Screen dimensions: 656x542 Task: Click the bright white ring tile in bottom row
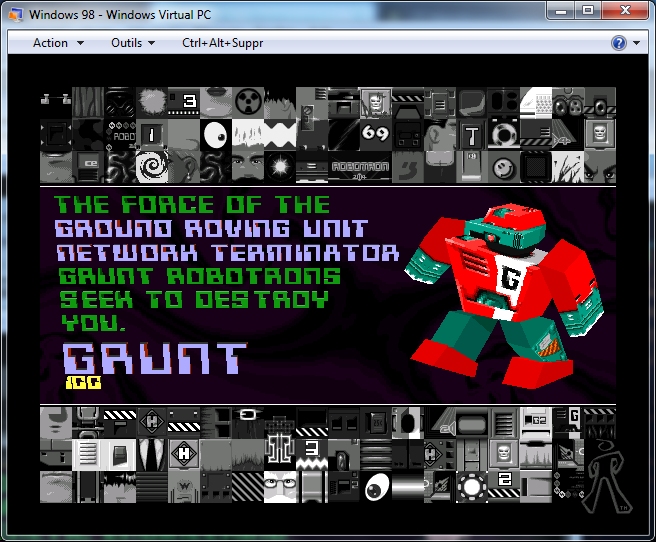[x=472, y=487]
